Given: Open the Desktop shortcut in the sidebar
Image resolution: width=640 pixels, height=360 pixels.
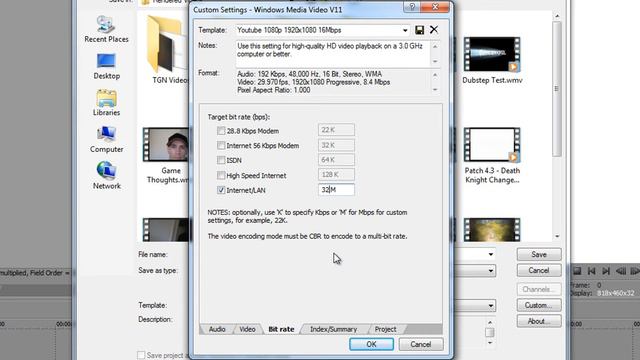Looking at the screenshot, I should 106,66.
